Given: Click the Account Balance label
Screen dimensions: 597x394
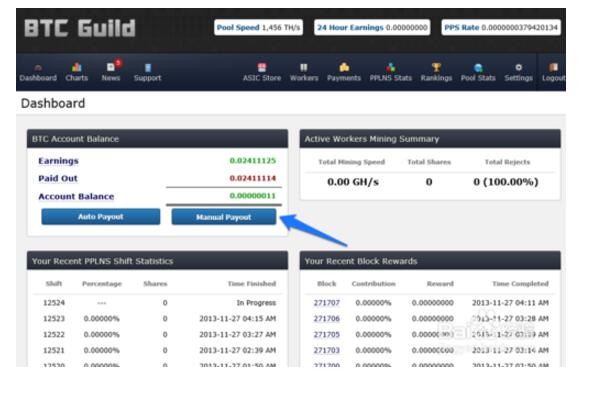Looking at the screenshot, I should pos(76,196).
